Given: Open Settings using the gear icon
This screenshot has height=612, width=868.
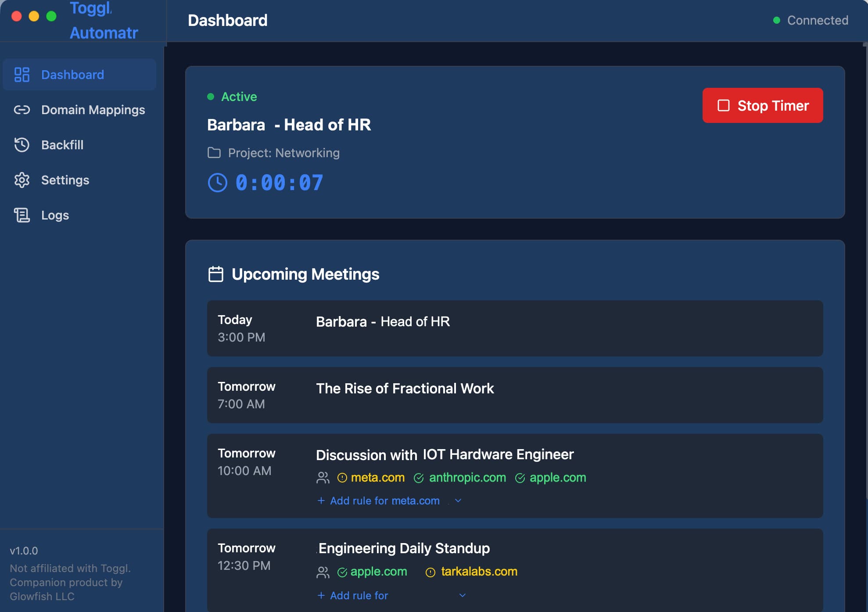Looking at the screenshot, I should pos(22,180).
